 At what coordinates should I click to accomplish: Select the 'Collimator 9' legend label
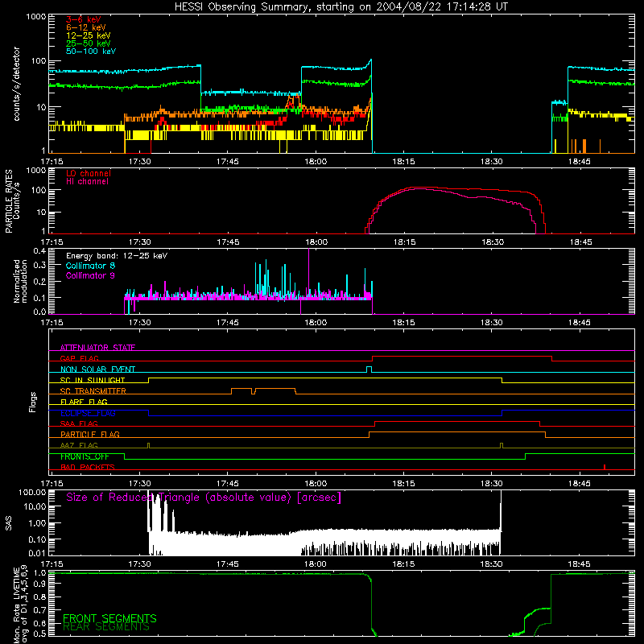90,275
